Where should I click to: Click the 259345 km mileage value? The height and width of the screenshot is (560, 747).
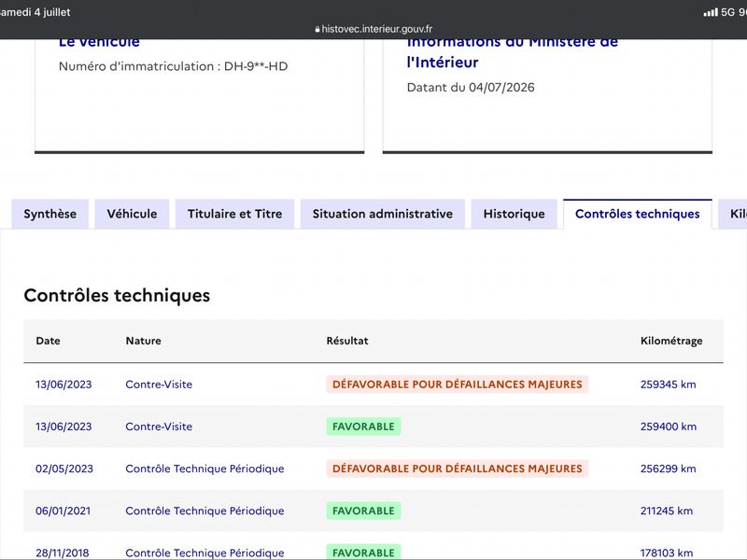668,385
